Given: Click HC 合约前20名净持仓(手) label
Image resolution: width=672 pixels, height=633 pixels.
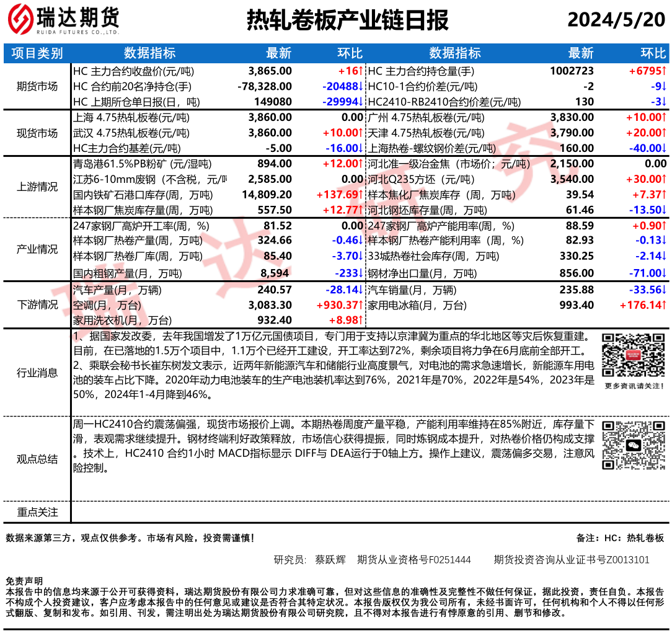Looking at the screenshot, I should 132,87.
